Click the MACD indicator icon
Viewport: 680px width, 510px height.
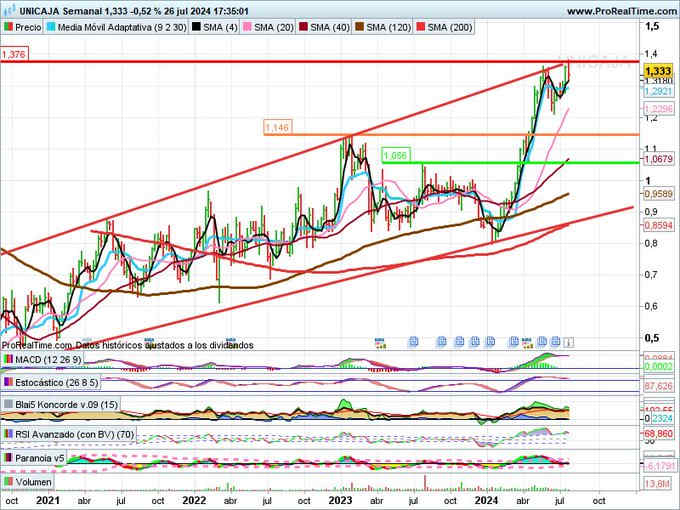click(8, 360)
